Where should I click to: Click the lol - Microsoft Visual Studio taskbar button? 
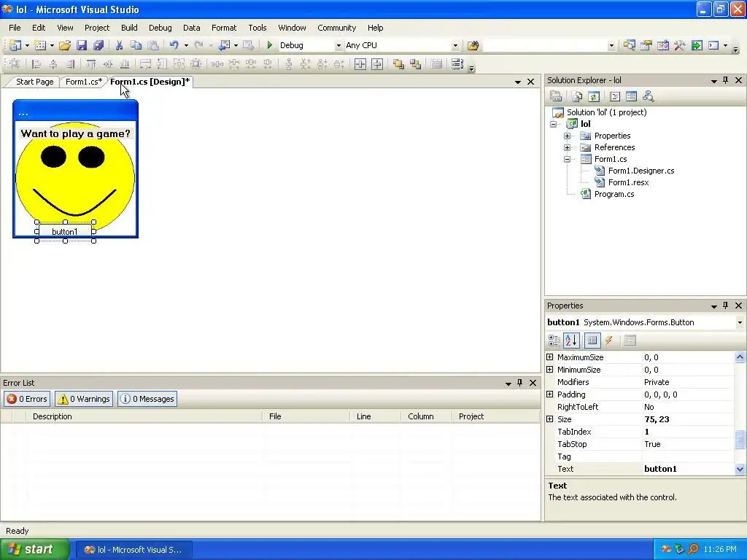pos(134,550)
